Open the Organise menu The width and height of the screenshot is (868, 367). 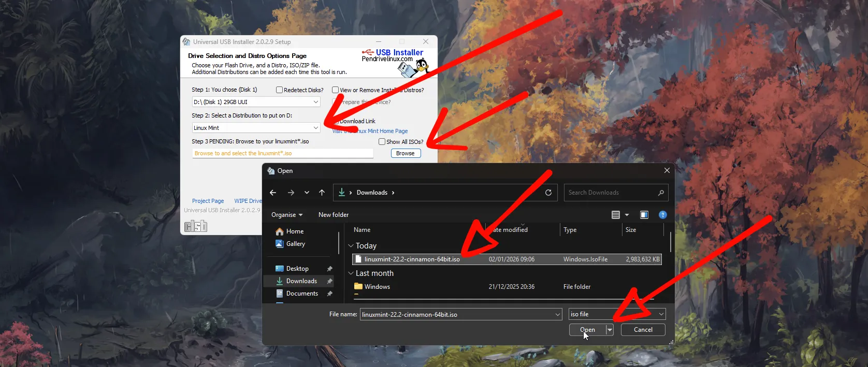coord(286,215)
